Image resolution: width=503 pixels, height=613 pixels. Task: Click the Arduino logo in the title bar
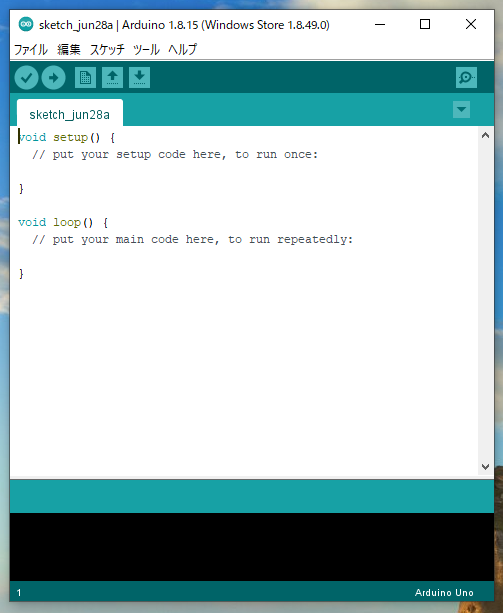tap(26, 25)
